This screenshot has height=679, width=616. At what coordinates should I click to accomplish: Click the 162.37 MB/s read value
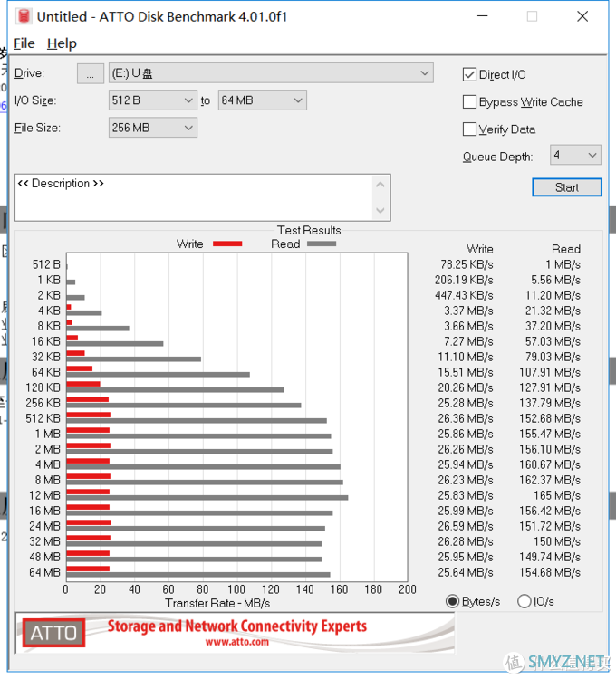click(x=550, y=480)
